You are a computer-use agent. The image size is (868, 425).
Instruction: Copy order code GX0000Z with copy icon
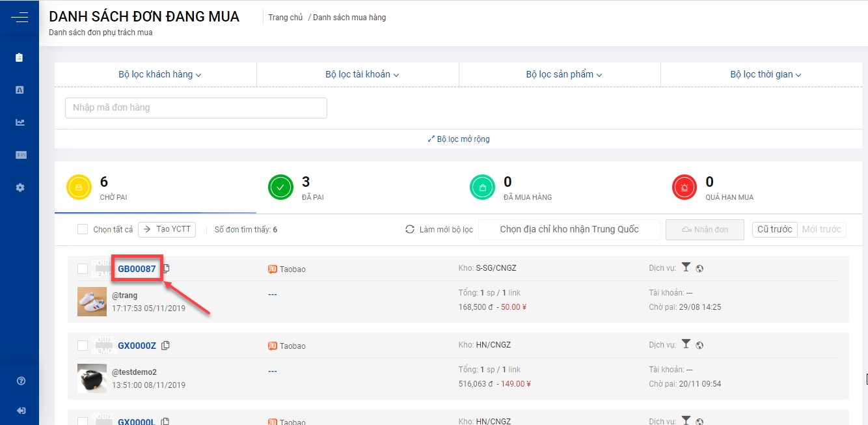click(x=165, y=346)
